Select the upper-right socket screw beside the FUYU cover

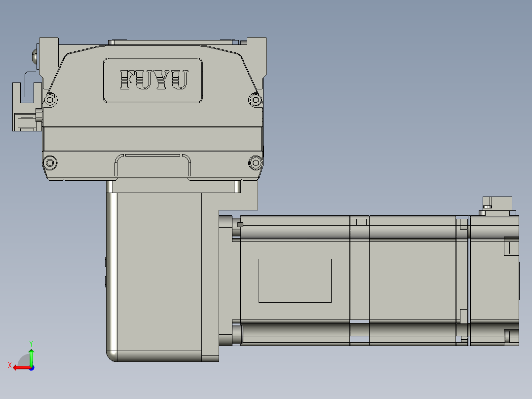[x=255, y=100]
